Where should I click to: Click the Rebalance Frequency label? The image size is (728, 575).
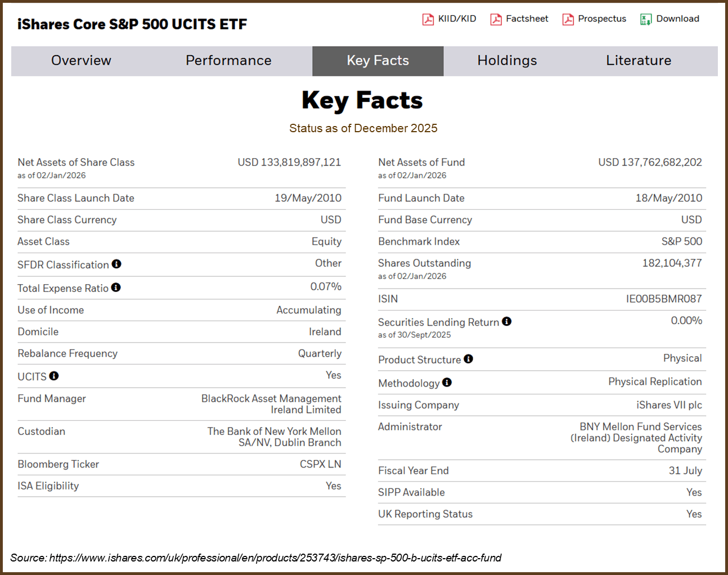(68, 353)
